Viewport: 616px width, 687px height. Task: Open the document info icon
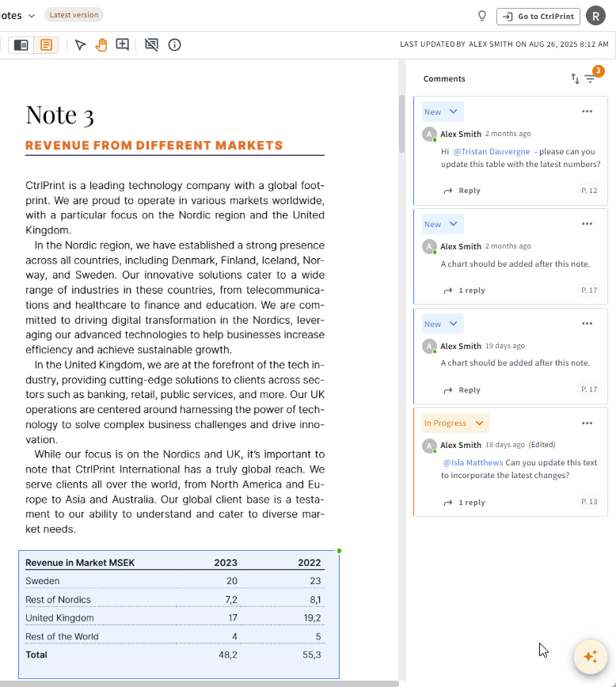point(174,44)
